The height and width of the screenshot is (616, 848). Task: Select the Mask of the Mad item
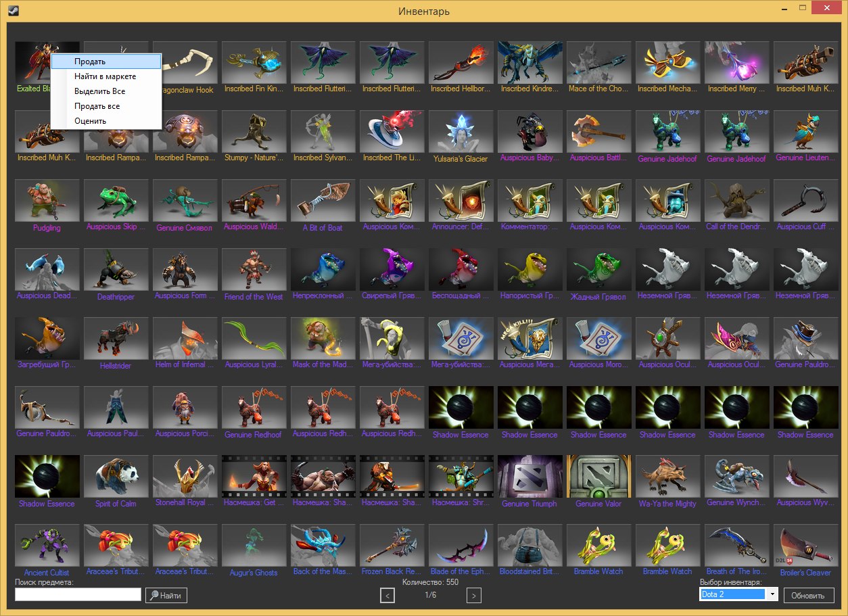click(x=323, y=339)
